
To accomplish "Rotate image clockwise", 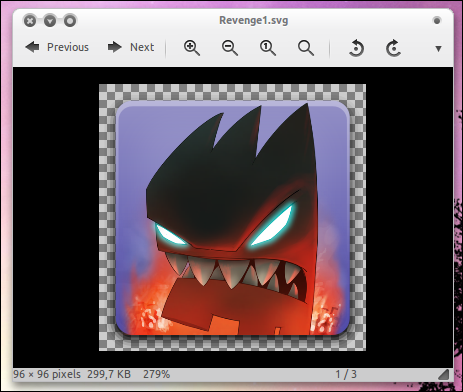I will pyautogui.click(x=393, y=48).
